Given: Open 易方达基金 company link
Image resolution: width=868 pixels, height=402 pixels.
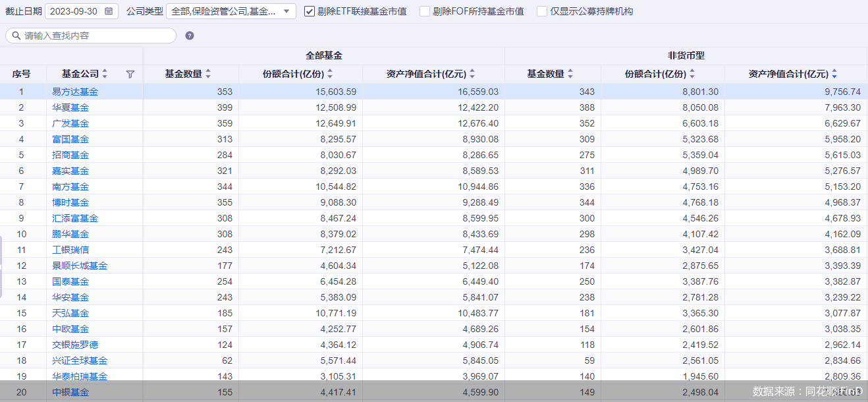Looking at the screenshot, I should [75, 92].
